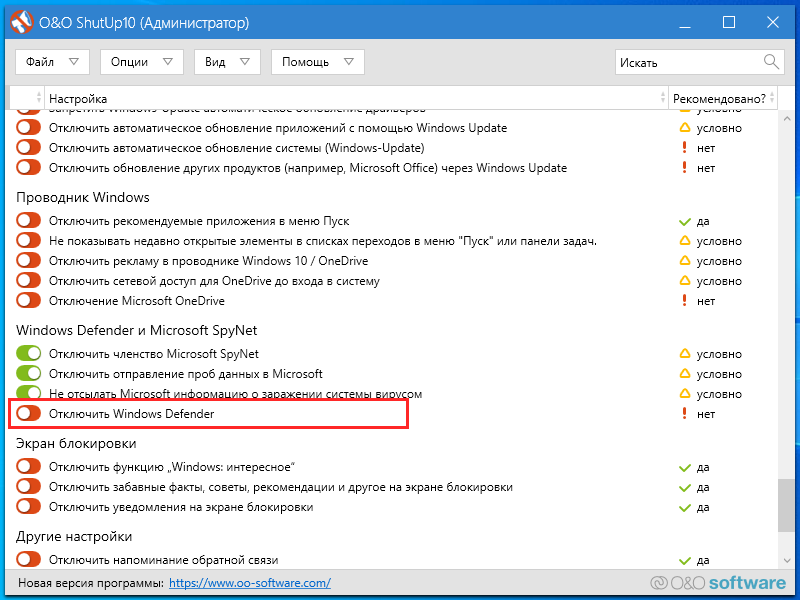Viewport: 800px width, 600px height.
Task: Click green checkmark for 'Windows: интересное' row
Action: (685, 468)
